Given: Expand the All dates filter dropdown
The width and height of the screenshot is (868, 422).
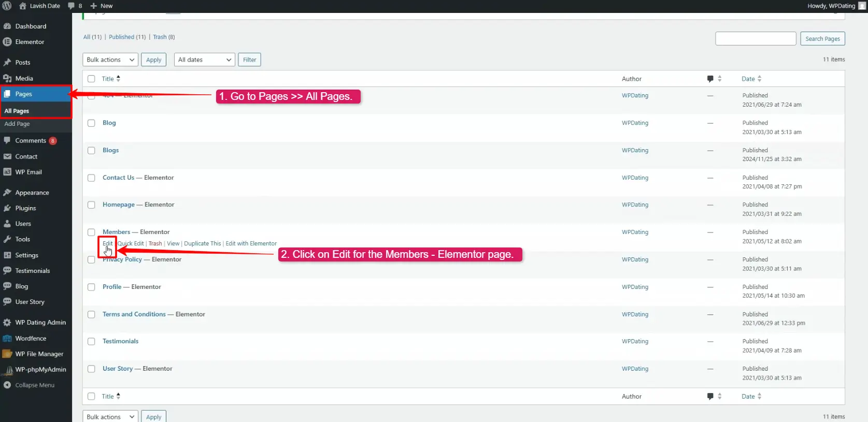Looking at the screenshot, I should coord(204,60).
